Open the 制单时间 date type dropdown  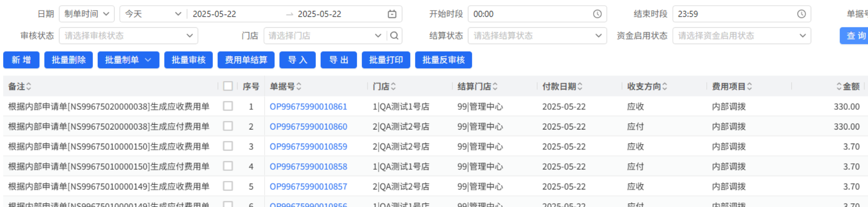pyautogui.click(x=87, y=14)
